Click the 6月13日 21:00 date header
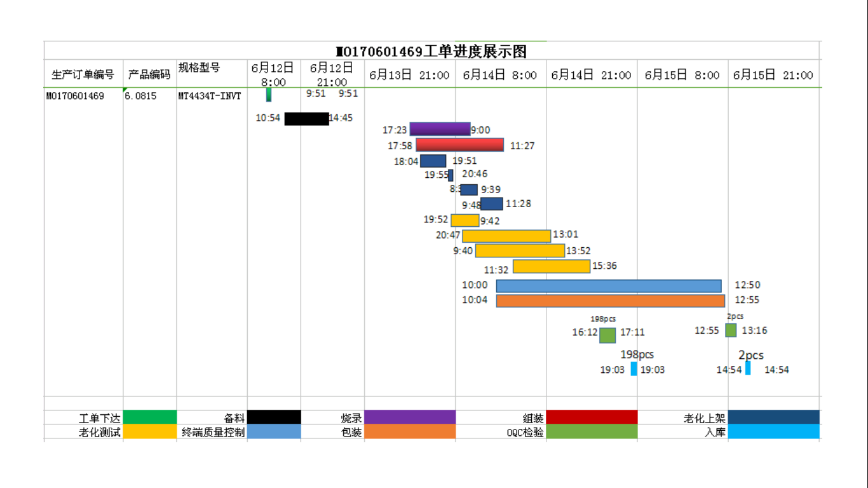868x488 pixels. pos(409,75)
